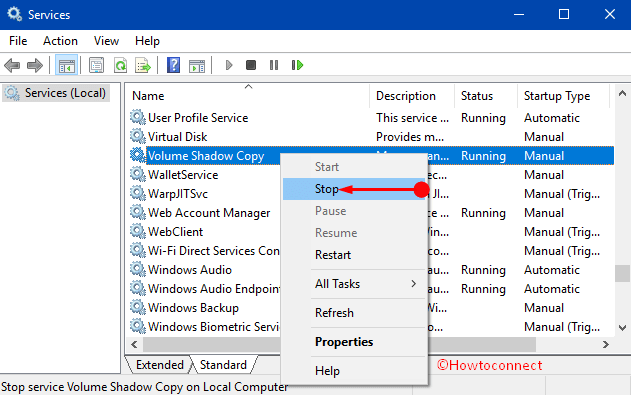631x395 pixels.
Task: Choose Help in the context menu
Action: [x=354, y=371]
